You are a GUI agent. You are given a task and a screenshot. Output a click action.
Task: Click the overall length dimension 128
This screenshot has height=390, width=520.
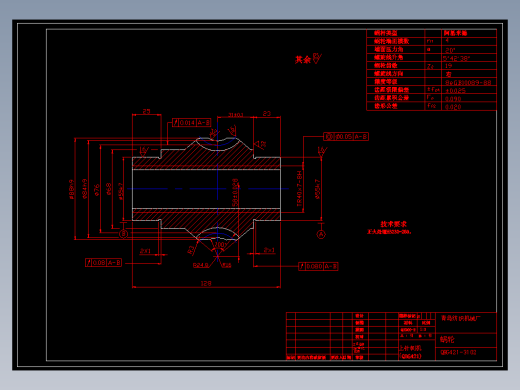pos(206,283)
